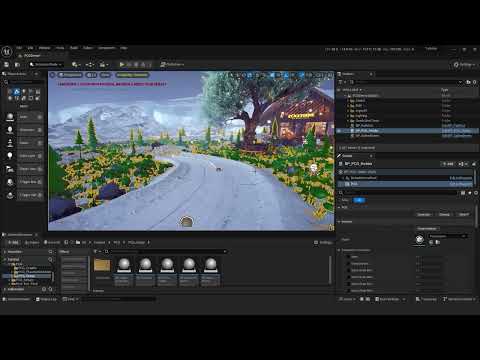Open the viewport options hamburger menu
The width and height of the screenshot is (480, 360).
click(52, 75)
